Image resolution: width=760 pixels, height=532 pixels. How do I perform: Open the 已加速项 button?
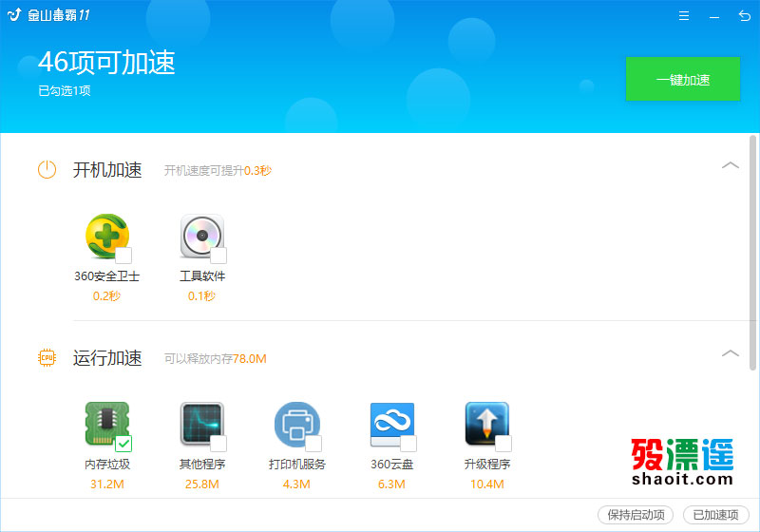716,515
